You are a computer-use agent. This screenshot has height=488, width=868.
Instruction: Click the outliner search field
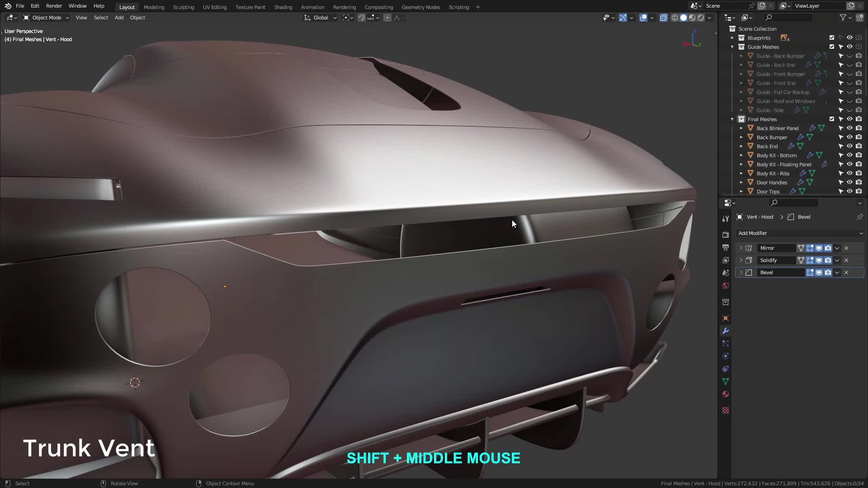click(788, 18)
